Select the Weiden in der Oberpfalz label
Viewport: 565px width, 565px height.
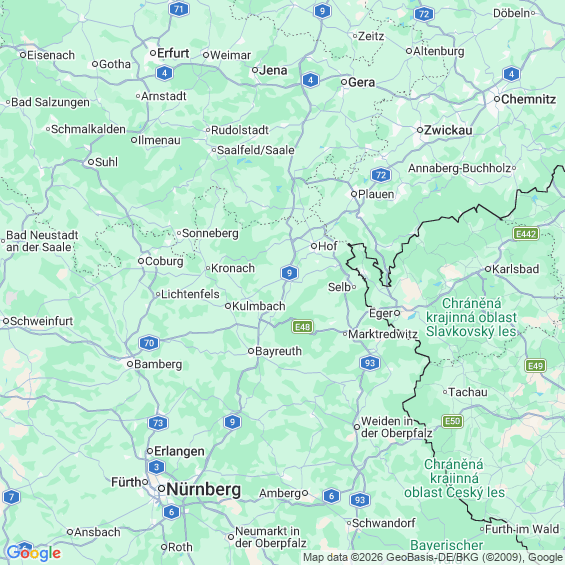pyautogui.click(x=396, y=427)
